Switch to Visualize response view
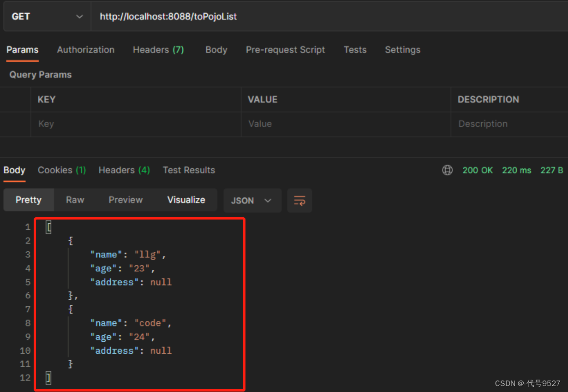The height and width of the screenshot is (392, 568). click(186, 200)
